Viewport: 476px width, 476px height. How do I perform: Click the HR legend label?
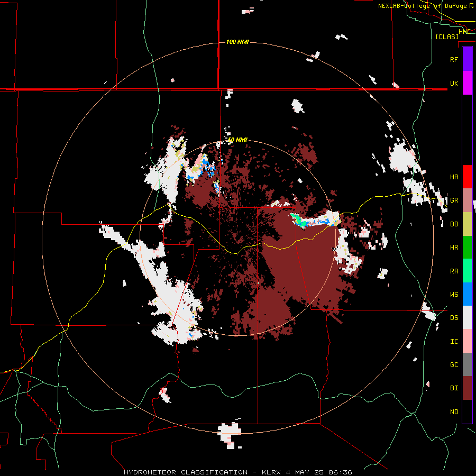pos(454,248)
